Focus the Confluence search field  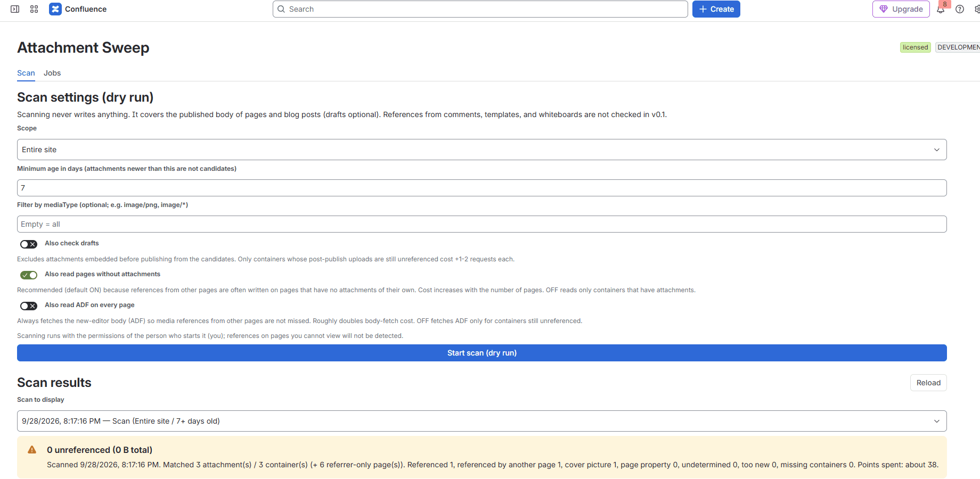(x=480, y=9)
